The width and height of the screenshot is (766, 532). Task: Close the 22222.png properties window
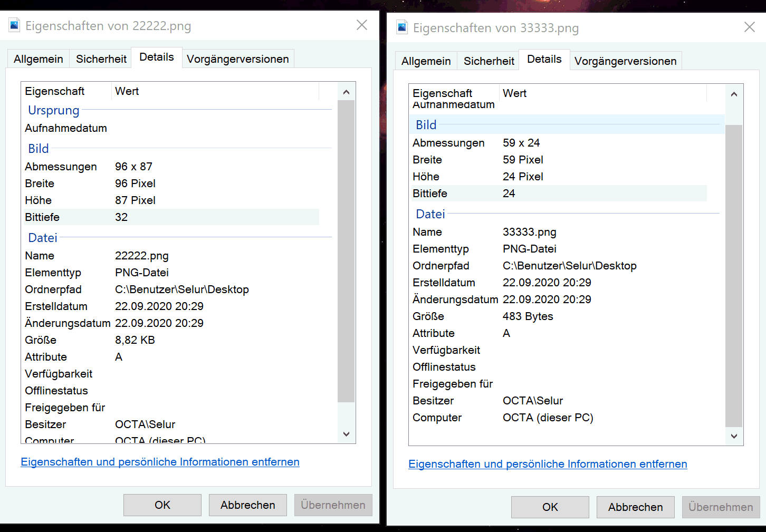pos(362,25)
